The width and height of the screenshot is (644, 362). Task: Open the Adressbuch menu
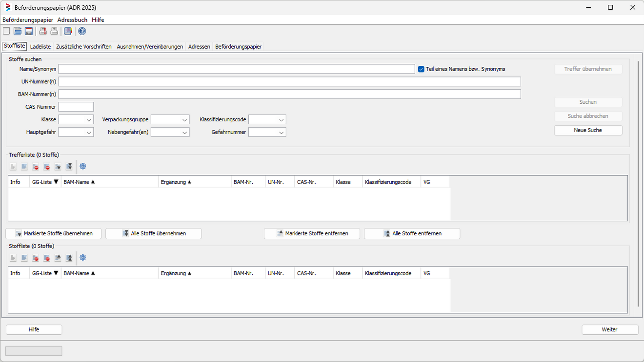(x=72, y=20)
